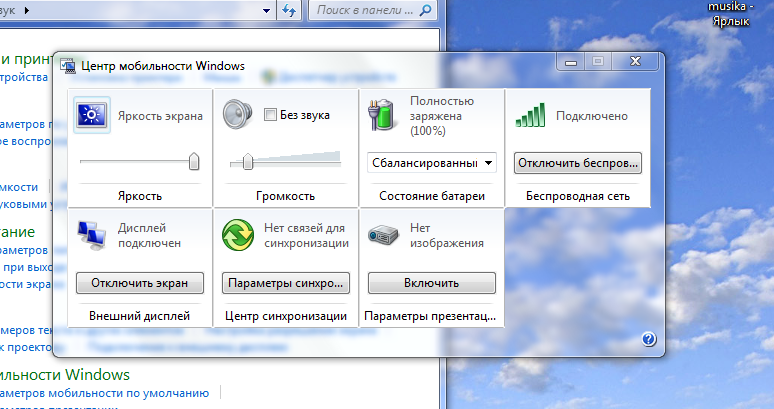
Task: Open the green Sync Center icon
Action: point(237,235)
